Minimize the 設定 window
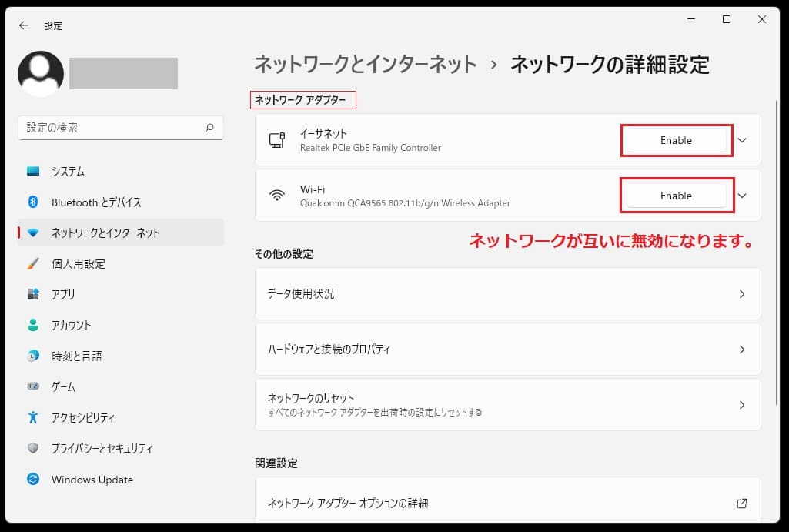 point(691,19)
